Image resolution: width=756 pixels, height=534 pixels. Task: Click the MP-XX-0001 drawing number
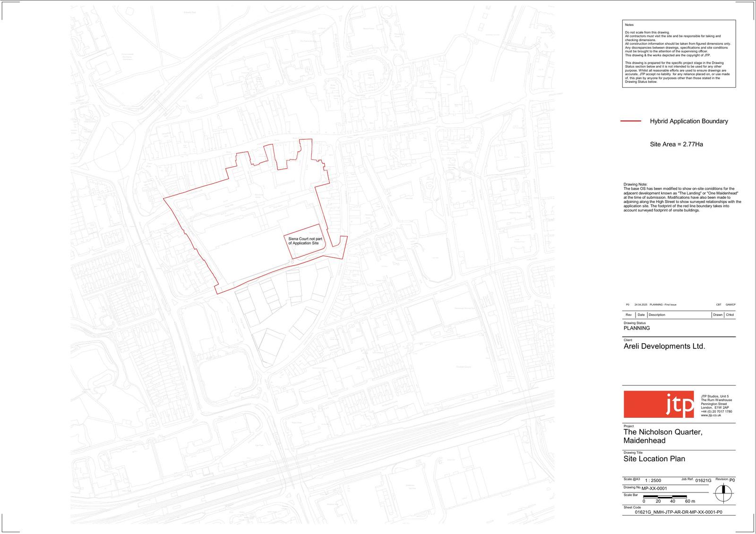(x=654, y=488)
